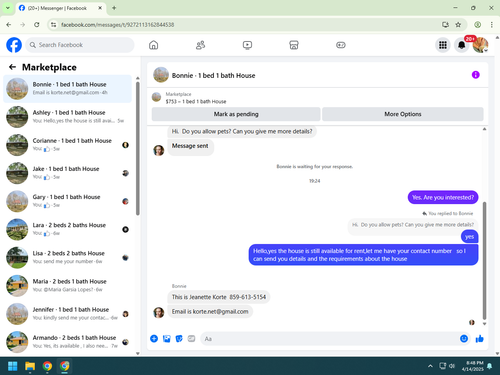500x375 pixels.
Task: Open the notifications bell
Action: pos(462,45)
